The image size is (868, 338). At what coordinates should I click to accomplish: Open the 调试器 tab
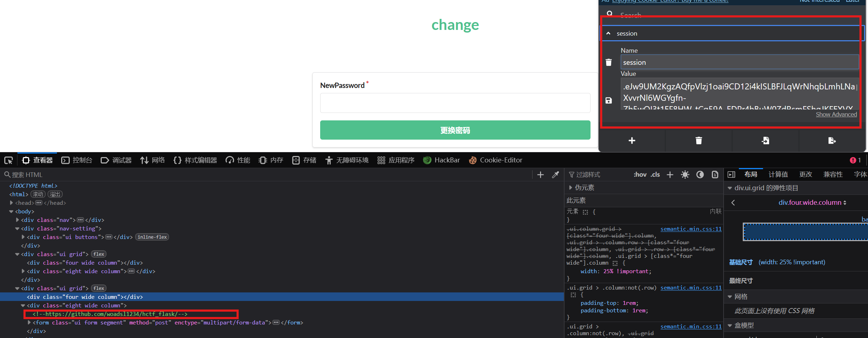[x=116, y=160]
